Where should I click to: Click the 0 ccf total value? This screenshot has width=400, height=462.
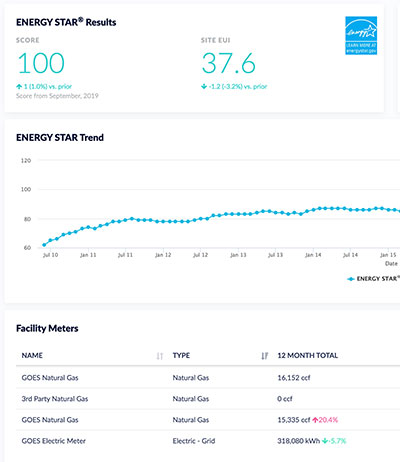[285, 399]
